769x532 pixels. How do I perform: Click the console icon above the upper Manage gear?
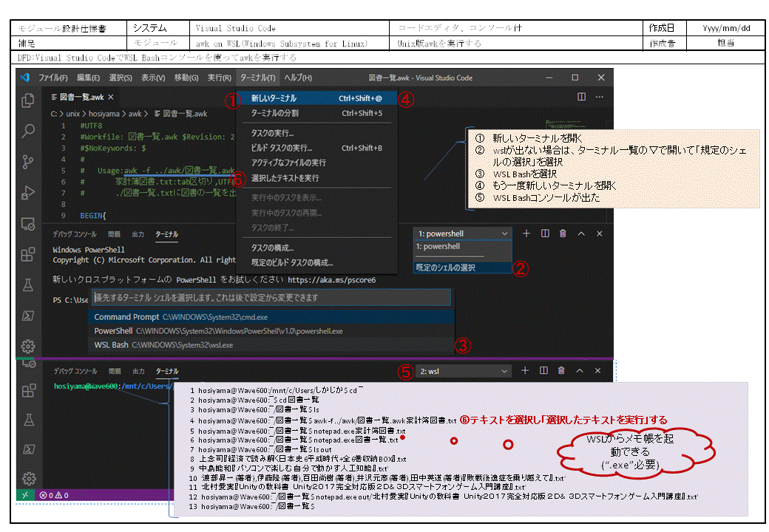[x=28, y=316]
